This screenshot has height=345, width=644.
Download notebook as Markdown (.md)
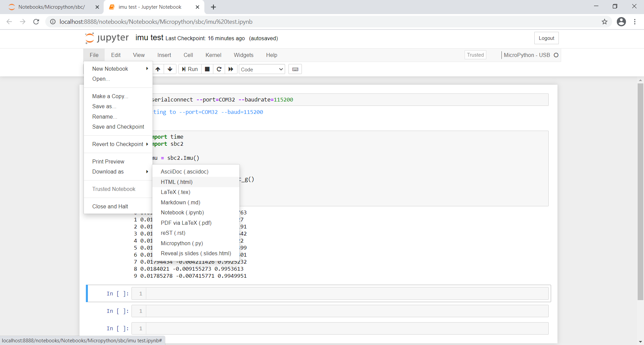(196, 202)
